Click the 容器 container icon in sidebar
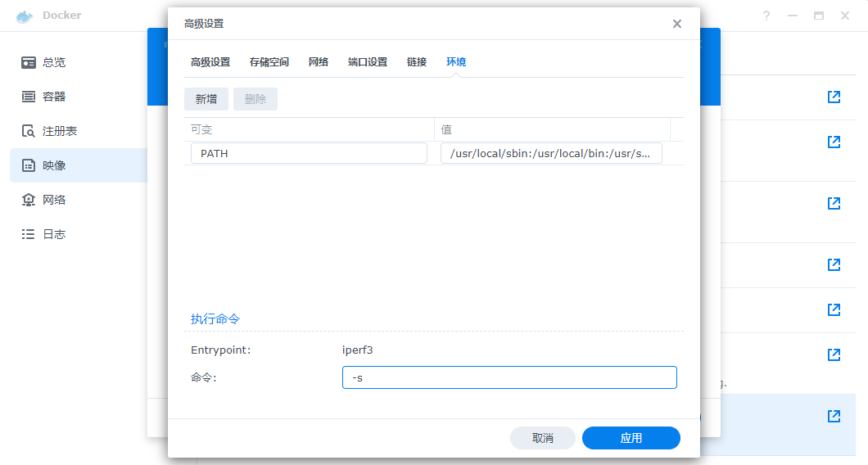 pos(29,97)
